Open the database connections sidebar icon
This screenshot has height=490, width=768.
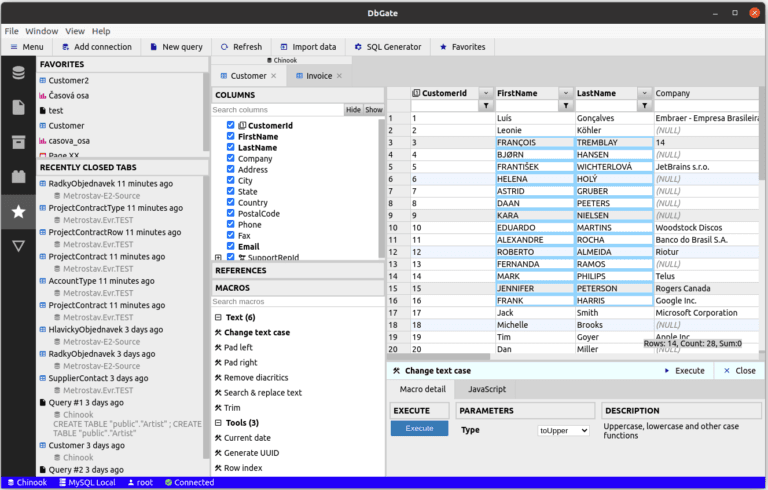point(19,73)
